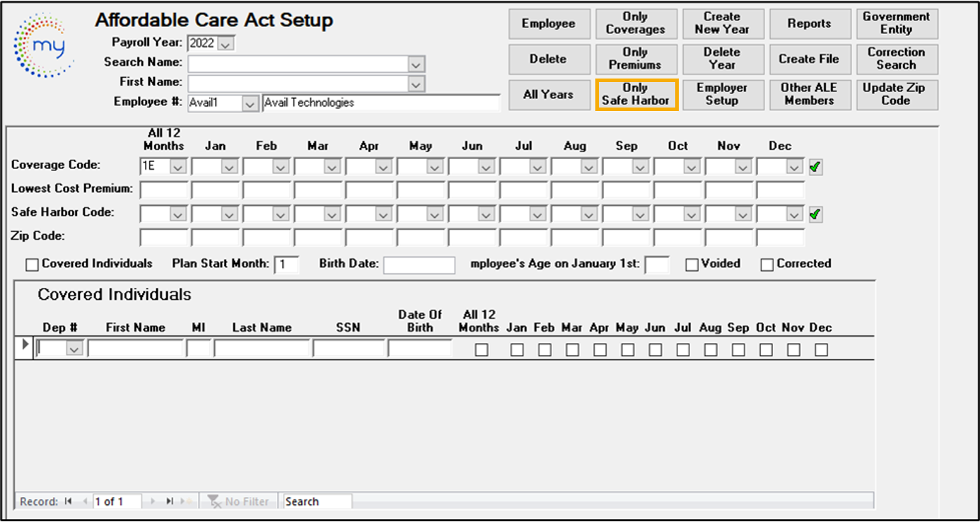Click the Only Safe Harbor button

pyautogui.click(x=635, y=94)
